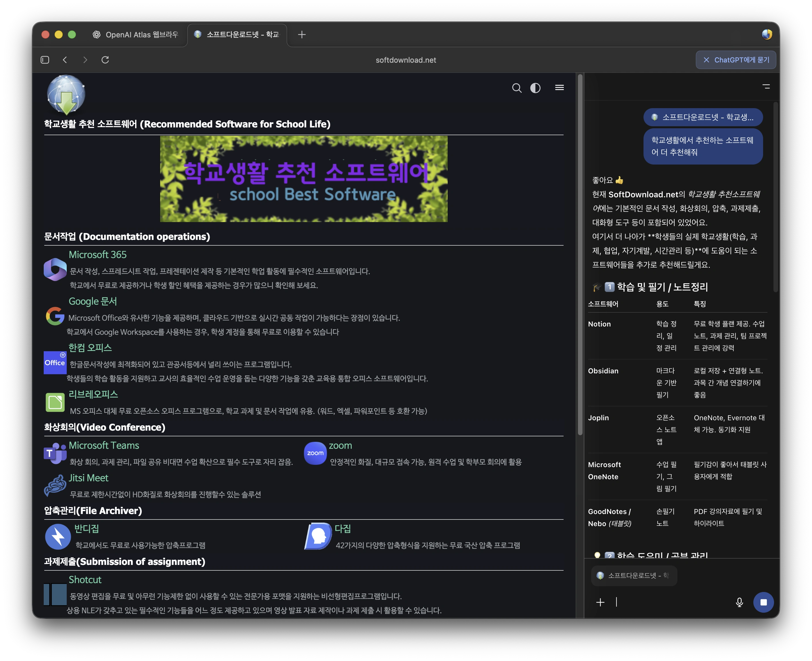Screen dimensions: 812x661
Task: Open the Microsoft 365 link
Action: pos(97,254)
